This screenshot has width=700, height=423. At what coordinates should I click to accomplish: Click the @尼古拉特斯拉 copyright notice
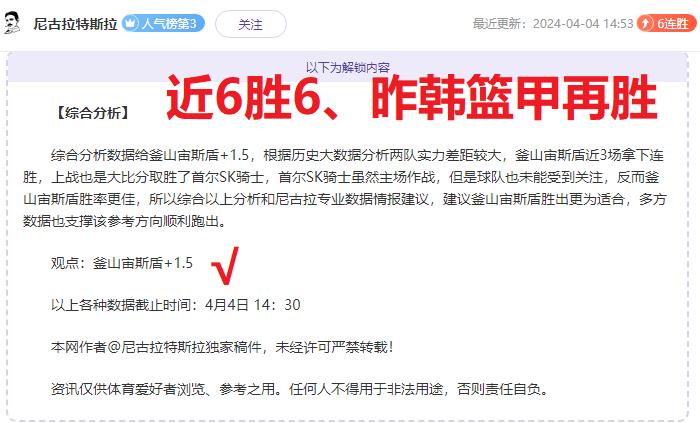(222, 347)
